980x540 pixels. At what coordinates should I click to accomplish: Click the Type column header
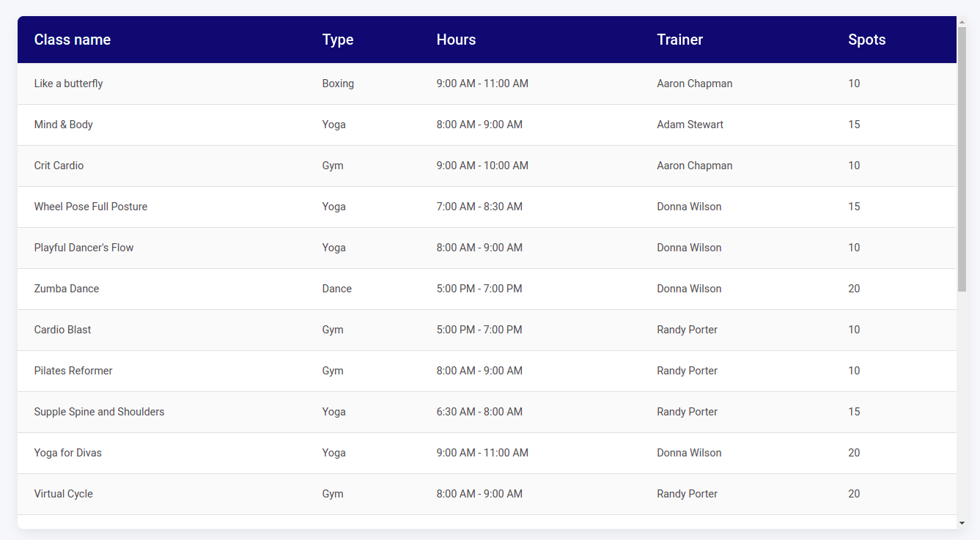coord(338,40)
